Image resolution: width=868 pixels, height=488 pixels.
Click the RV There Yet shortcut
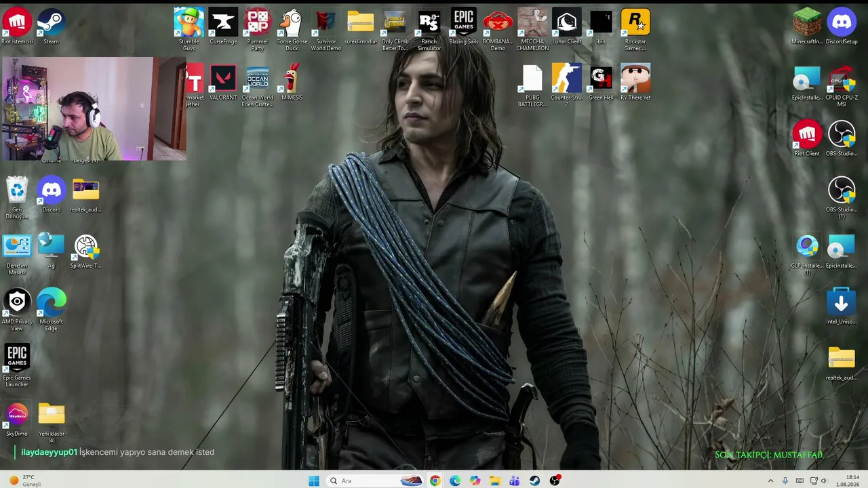click(x=635, y=82)
